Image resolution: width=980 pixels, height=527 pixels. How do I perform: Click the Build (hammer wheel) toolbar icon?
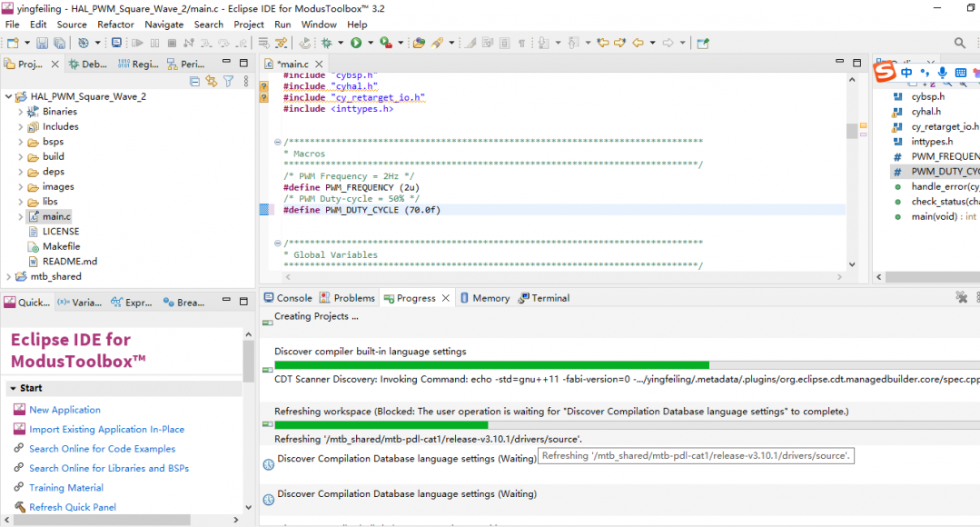click(84, 43)
